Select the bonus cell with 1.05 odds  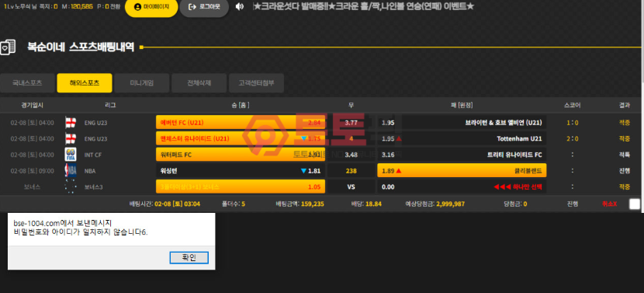[x=241, y=187]
